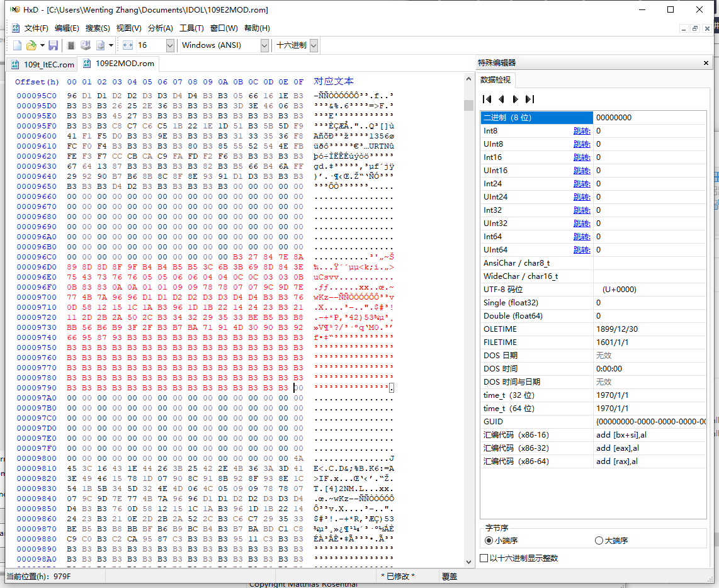719x588 pixels.
Task: Create a new file with toolbar icon
Action: 18,45
